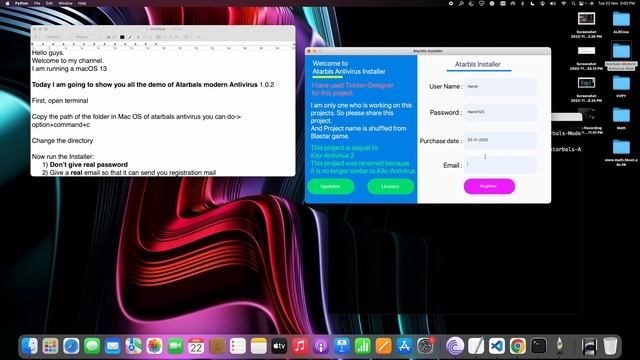The image size is (640, 360).
Task: Click 'Don't give real password' text
Action: (x=89, y=164)
